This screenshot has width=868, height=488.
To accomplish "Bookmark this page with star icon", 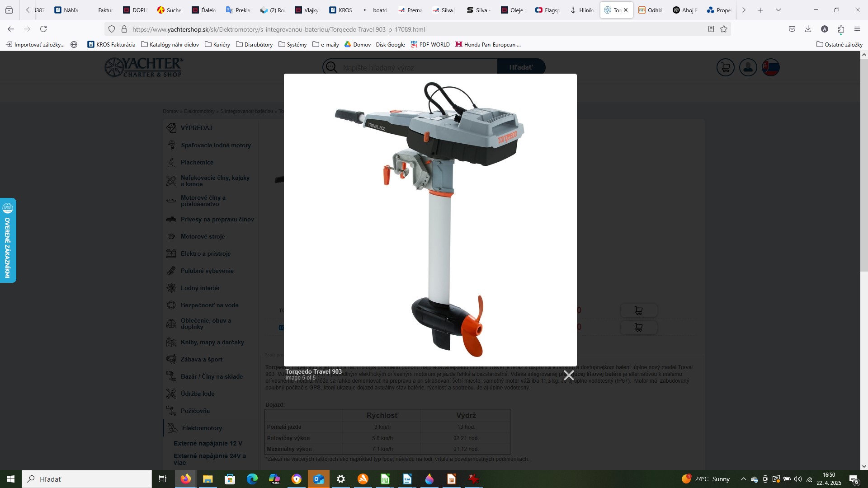I will pyautogui.click(x=724, y=29).
